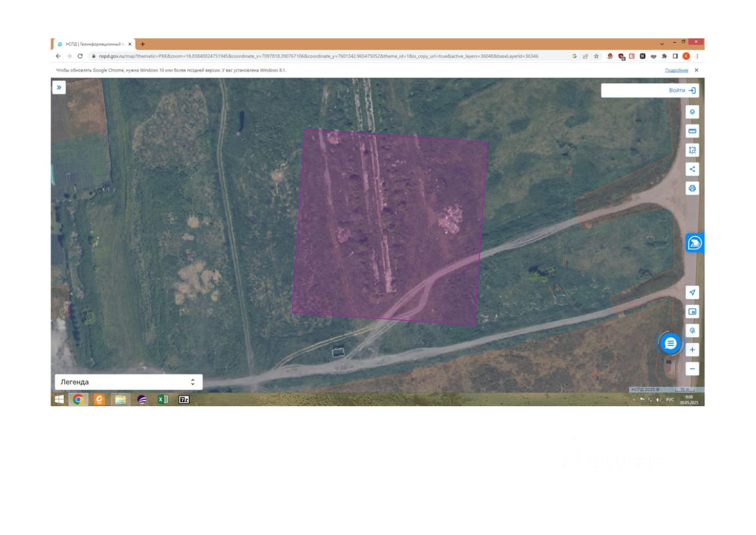
Task: Select the ruler measurement tool
Action: pos(692,131)
